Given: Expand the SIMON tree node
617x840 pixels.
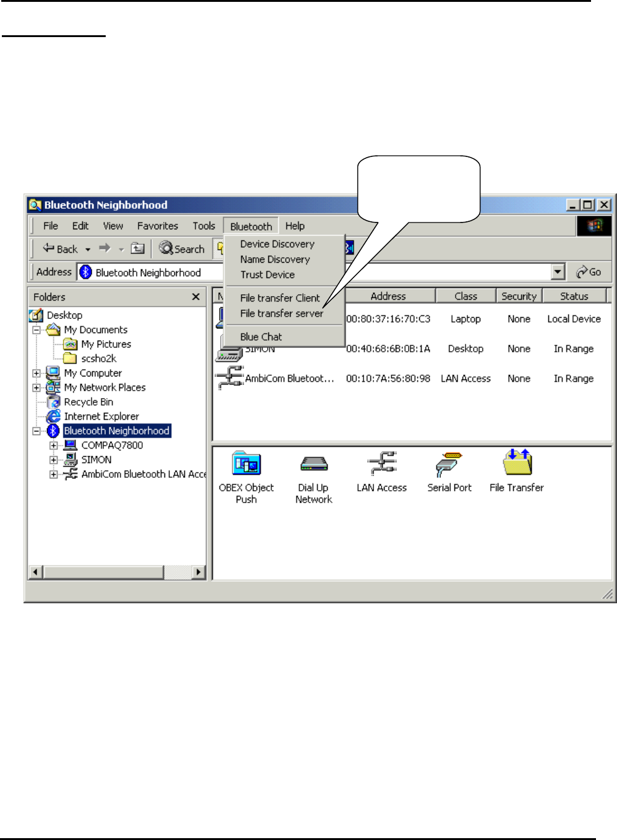Looking at the screenshot, I should [54, 460].
